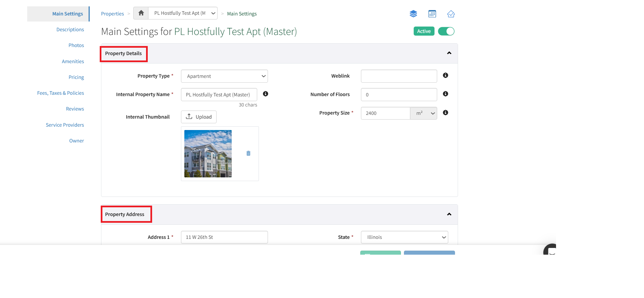Click into the Weblink input field
Viewport: 644px width, 298px height.
[x=399, y=76]
